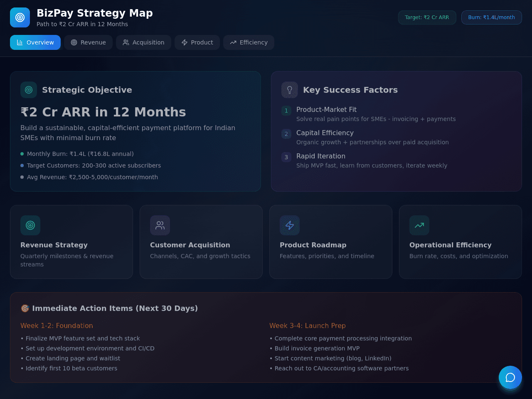Click 'Features, priorities, and timeline' description
Image resolution: width=532 pixels, height=399 pixels.
pyautogui.click(x=327, y=256)
